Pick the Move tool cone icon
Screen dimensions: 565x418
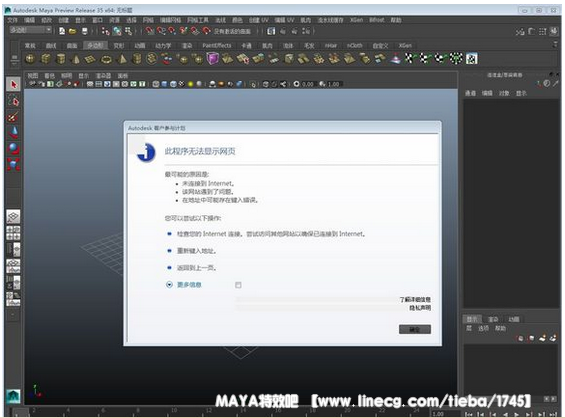[x=13, y=133]
